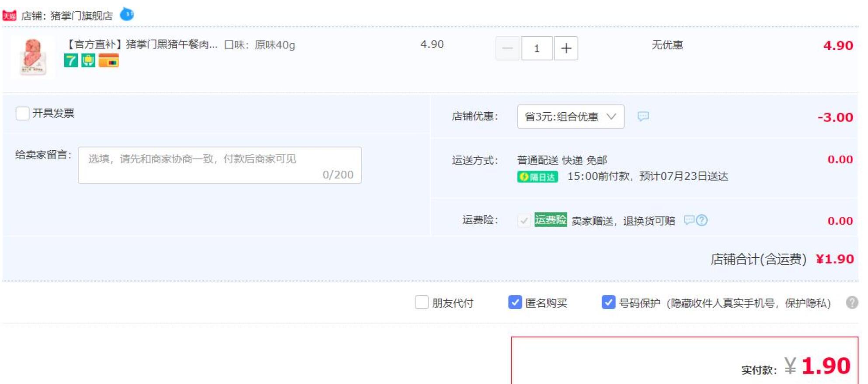Click comment bubble icon beside store discount
The image size is (868, 384).
(x=643, y=116)
